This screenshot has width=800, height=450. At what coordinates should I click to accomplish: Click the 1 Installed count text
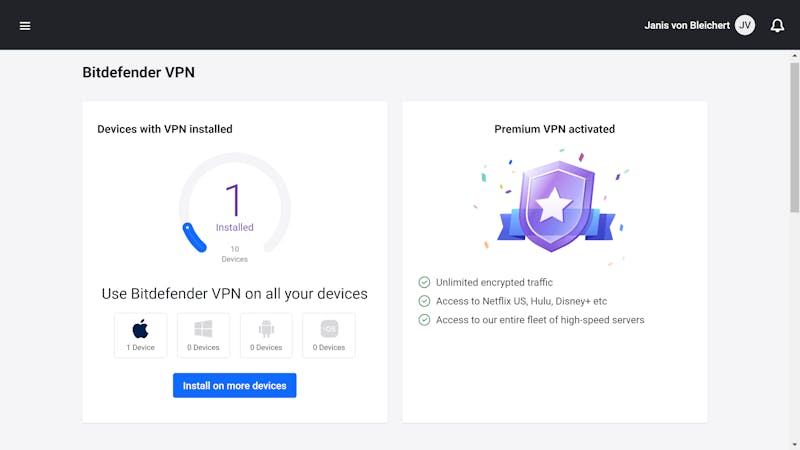tap(234, 208)
